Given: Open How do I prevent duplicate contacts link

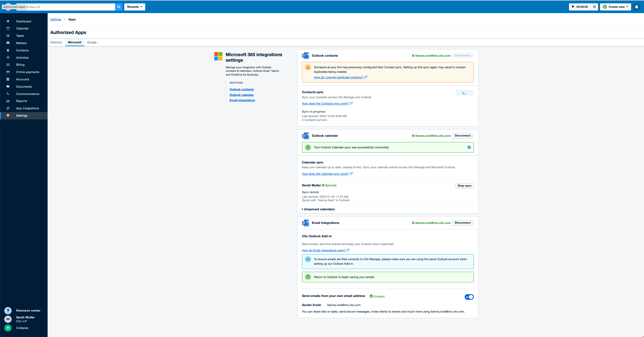Looking at the screenshot, I should click(x=338, y=77).
